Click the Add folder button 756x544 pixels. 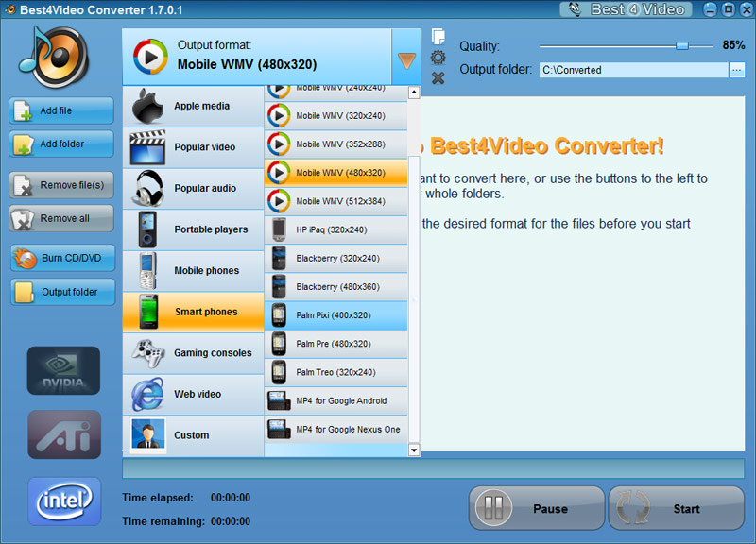61,144
